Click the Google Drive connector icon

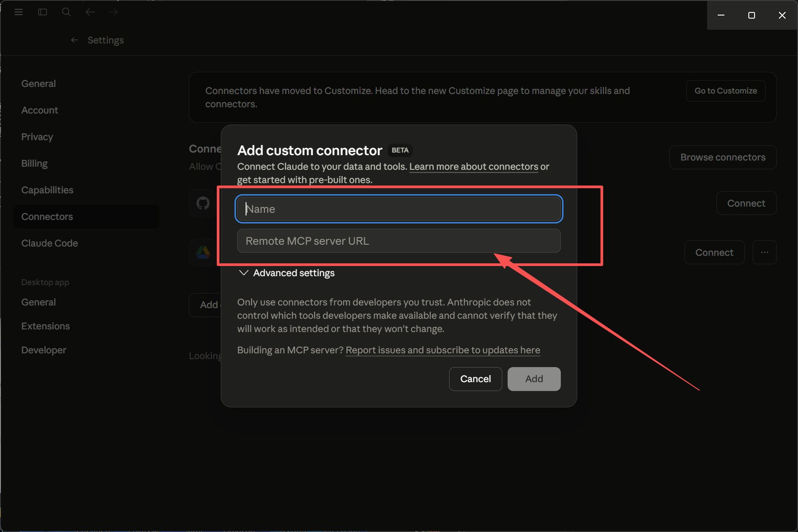point(203,252)
